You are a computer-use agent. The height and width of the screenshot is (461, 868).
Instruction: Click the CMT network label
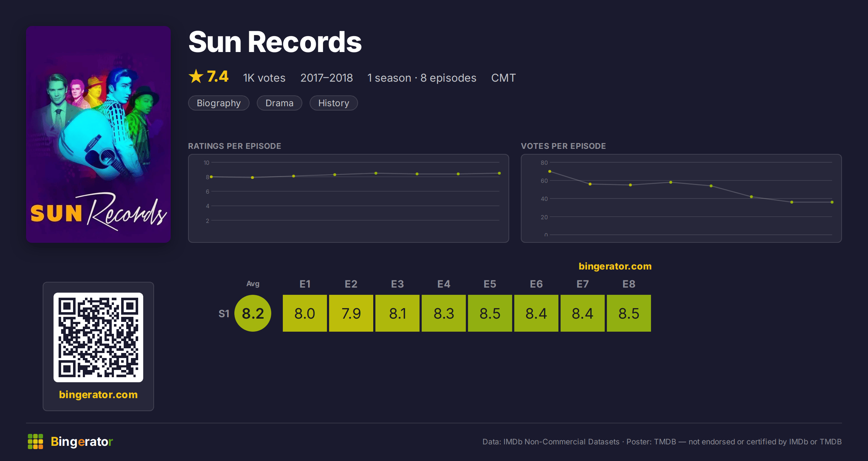pyautogui.click(x=503, y=78)
